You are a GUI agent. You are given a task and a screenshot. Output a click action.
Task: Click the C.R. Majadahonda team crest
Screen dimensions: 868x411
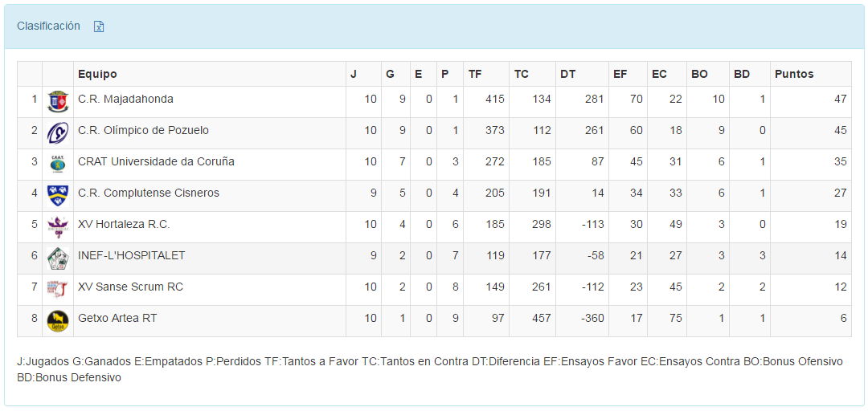(x=58, y=101)
